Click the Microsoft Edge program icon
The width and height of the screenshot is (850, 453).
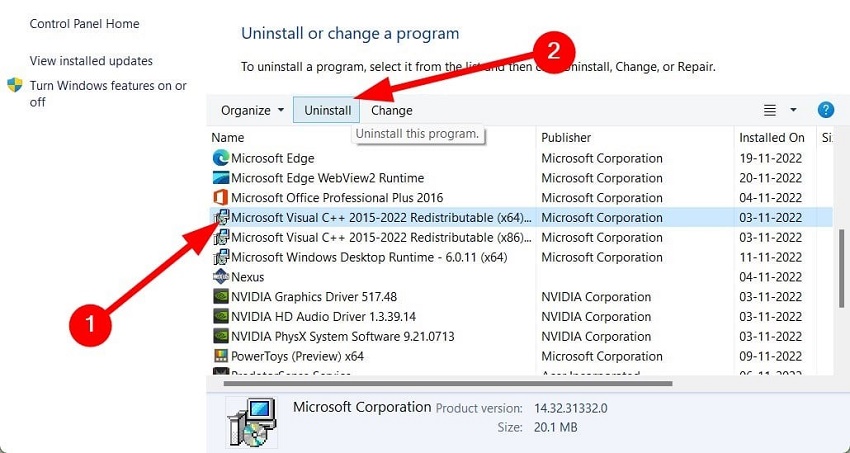(221, 158)
